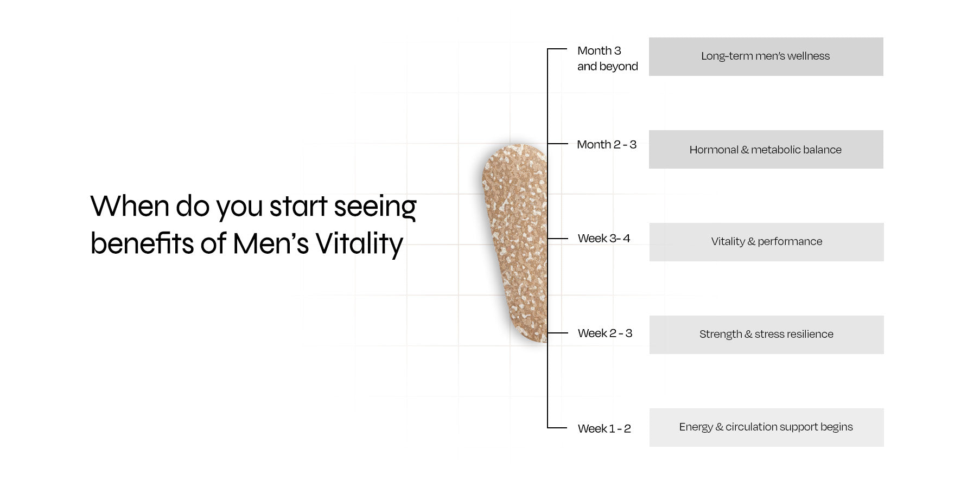Click the timeline tick beside Month 3
This screenshot has width=980, height=488.
pos(557,49)
